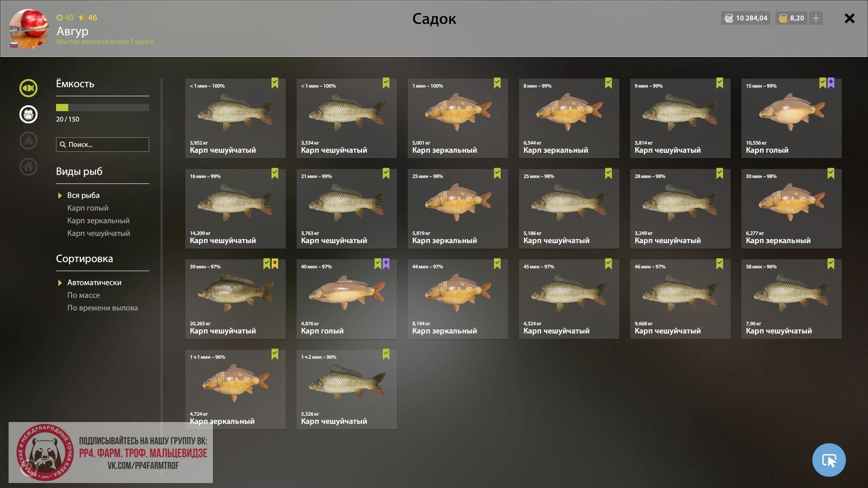Viewport: 868px width, 488px height.
Task: Open the tent camp sidebar icon
Action: coord(28,141)
